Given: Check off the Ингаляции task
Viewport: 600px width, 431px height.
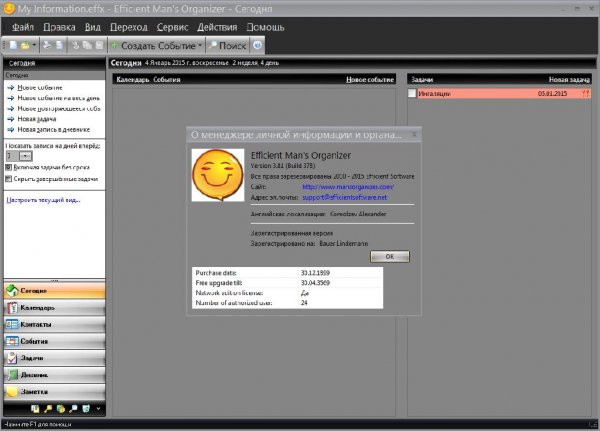Looking at the screenshot, I should (412, 93).
